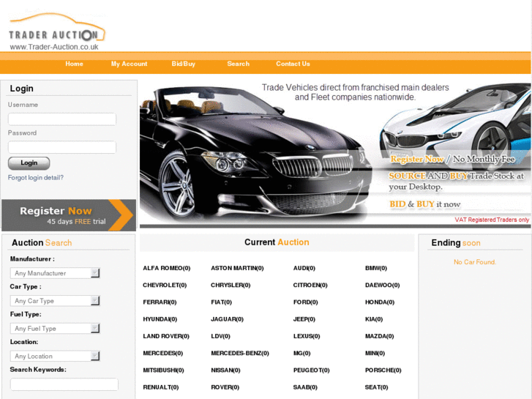Image resolution: width=532 pixels, height=399 pixels.
Task: Open the Search menu item
Action: point(238,64)
